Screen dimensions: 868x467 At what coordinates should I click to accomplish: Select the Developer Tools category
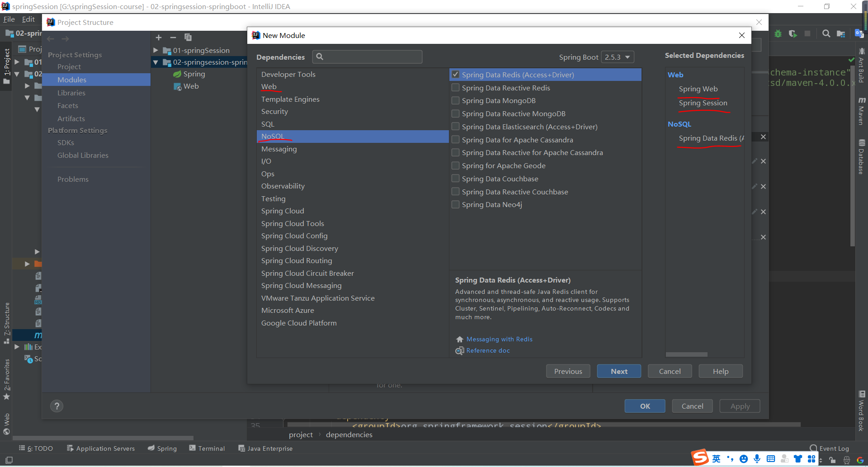click(288, 74)
